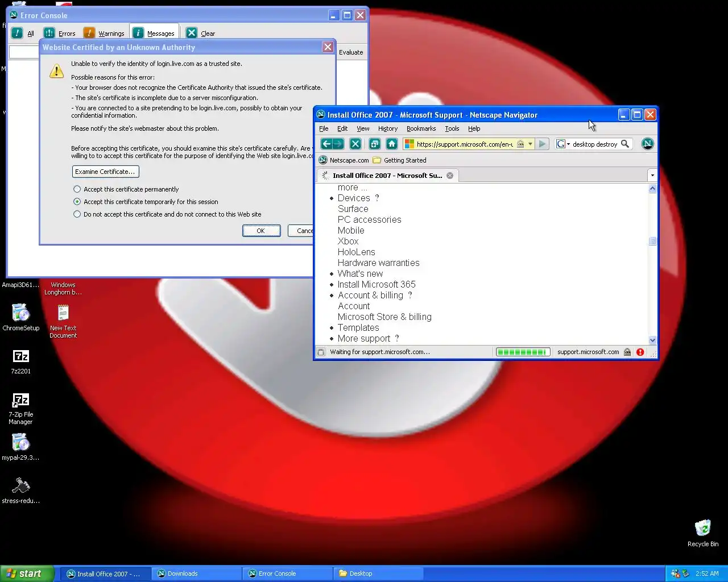Click the desktop destroy search field

595,144
